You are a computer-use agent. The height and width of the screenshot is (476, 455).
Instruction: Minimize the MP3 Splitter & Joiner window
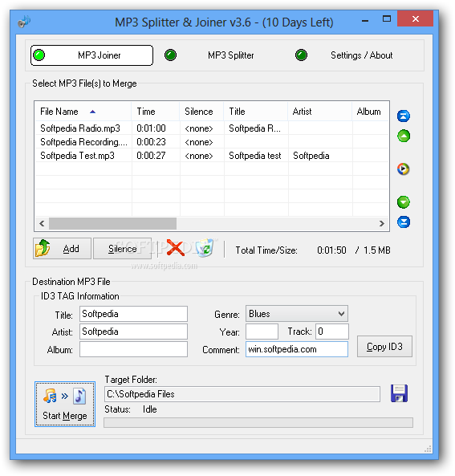[x=365, y=21]
